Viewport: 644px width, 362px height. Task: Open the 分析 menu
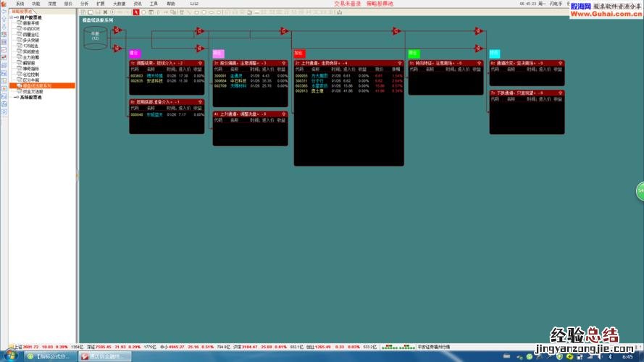click(x=84, y=4)
